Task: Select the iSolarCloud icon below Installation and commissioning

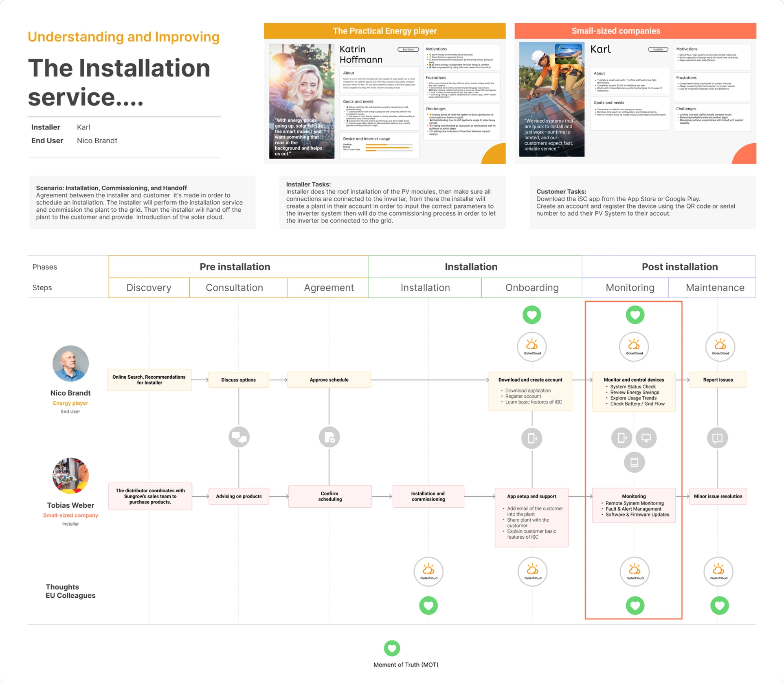Action: [428, 572]
